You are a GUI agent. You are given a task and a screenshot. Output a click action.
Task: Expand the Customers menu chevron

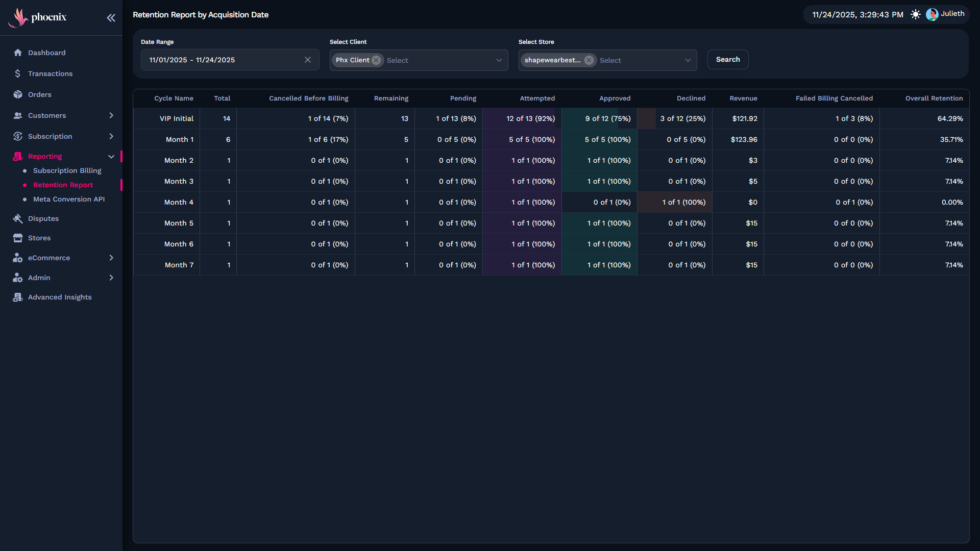coord(111,115)
